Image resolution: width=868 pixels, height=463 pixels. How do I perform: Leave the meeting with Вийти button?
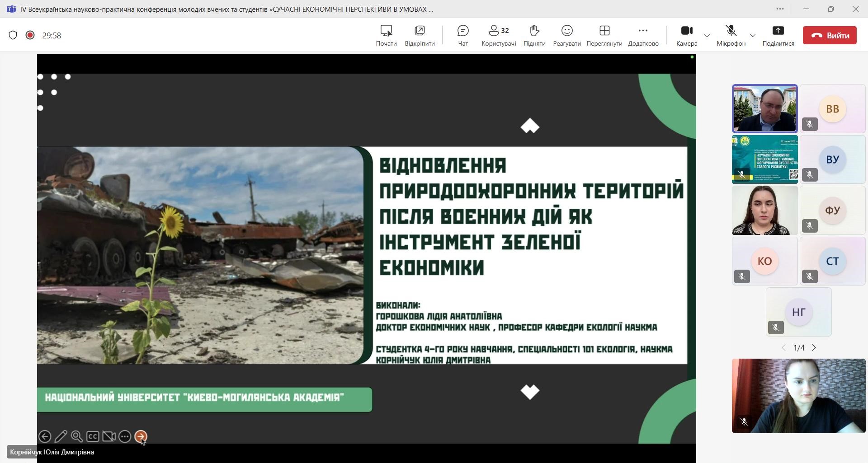point(830,35)
